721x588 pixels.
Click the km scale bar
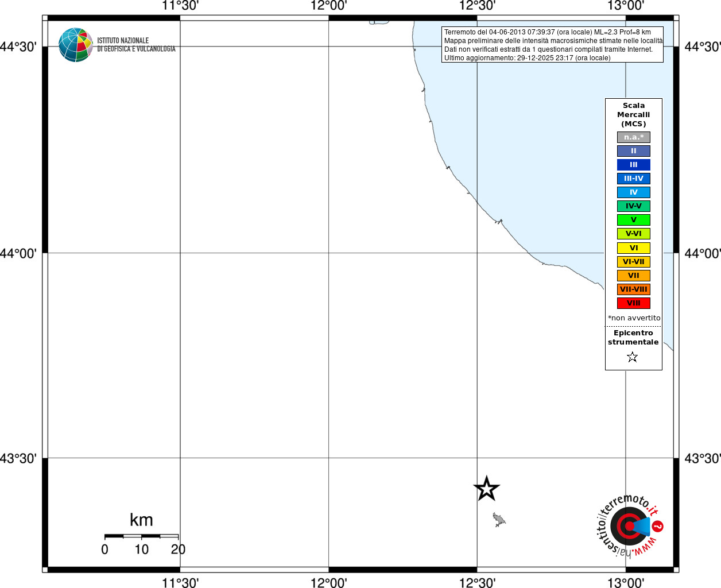click(141, 536)
